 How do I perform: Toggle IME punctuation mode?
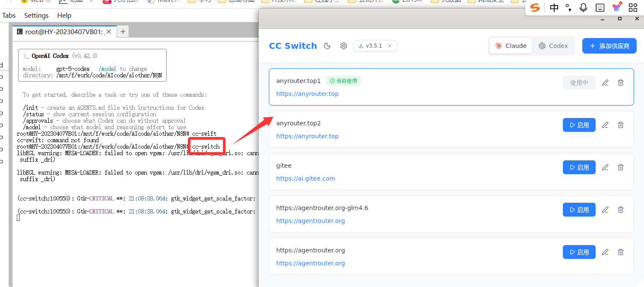tap(569, 7)
